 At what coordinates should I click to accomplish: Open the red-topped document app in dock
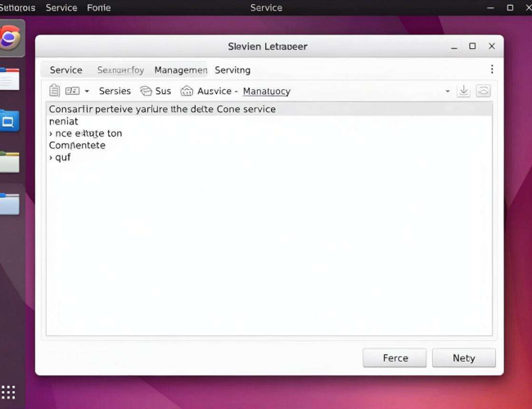click(x=10, y=79)
